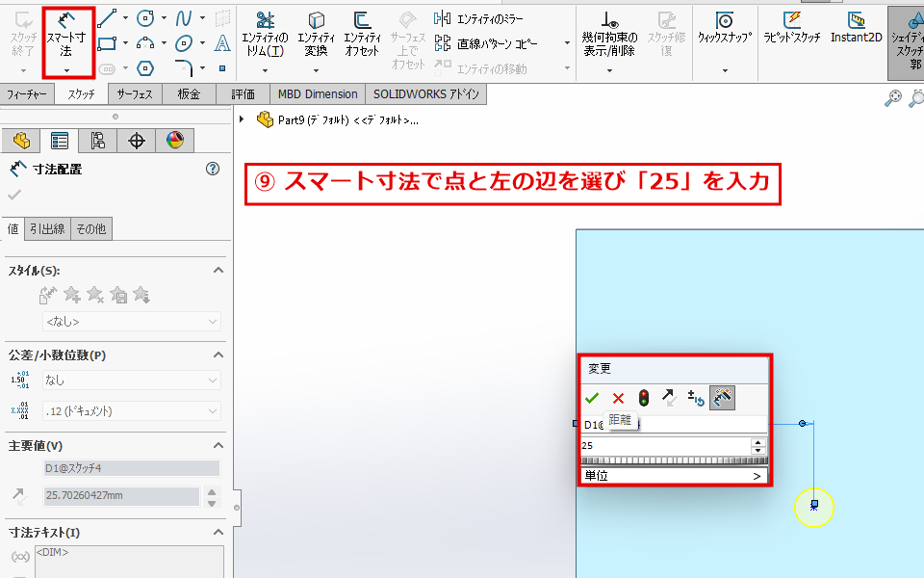
Task: Expand the Part9 tree node
Action: coord(242,119)
